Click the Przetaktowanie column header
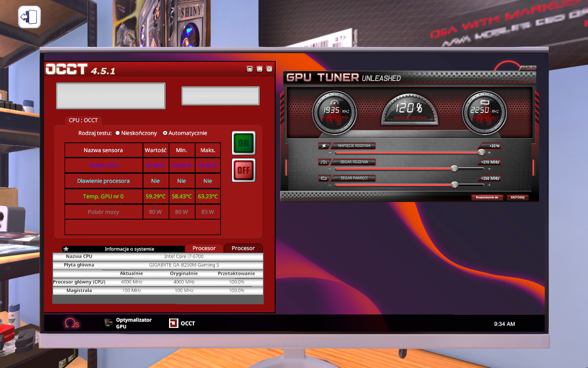The image size is (588, 368). click(236, 274)
